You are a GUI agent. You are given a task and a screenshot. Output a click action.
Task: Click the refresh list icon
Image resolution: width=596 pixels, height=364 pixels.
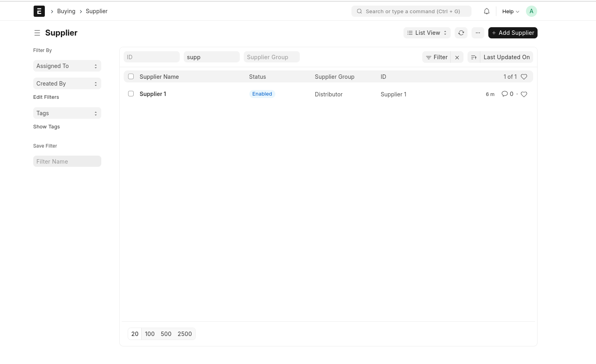coord(461,33)
